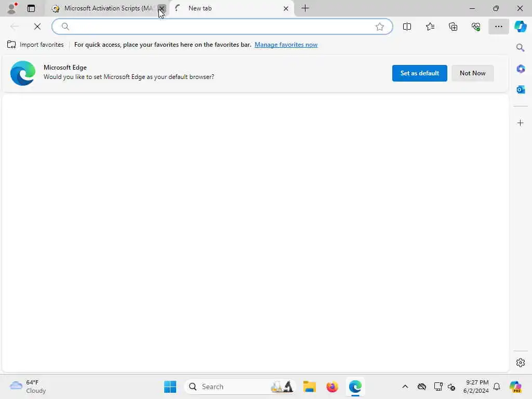532x399 pixels.
Task: Click Import favorites
Action: (35, 45)
